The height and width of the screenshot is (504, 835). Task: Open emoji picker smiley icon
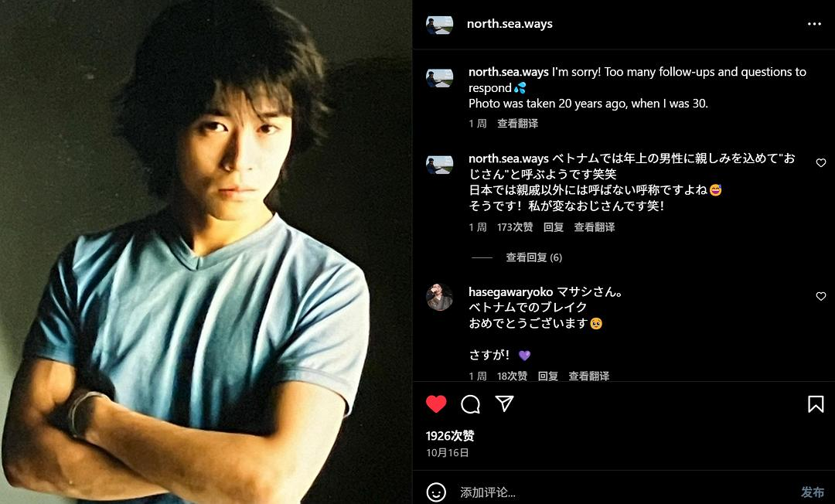point(436,492)
